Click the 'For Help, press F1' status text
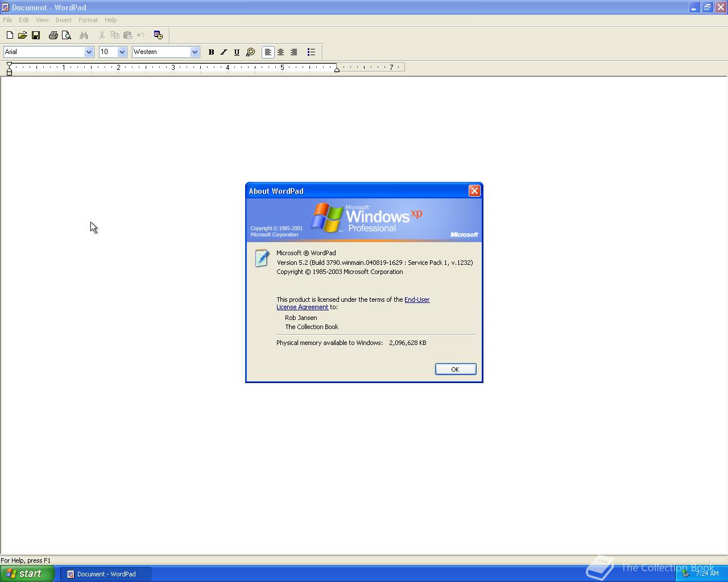 click(x=26, y=560)
